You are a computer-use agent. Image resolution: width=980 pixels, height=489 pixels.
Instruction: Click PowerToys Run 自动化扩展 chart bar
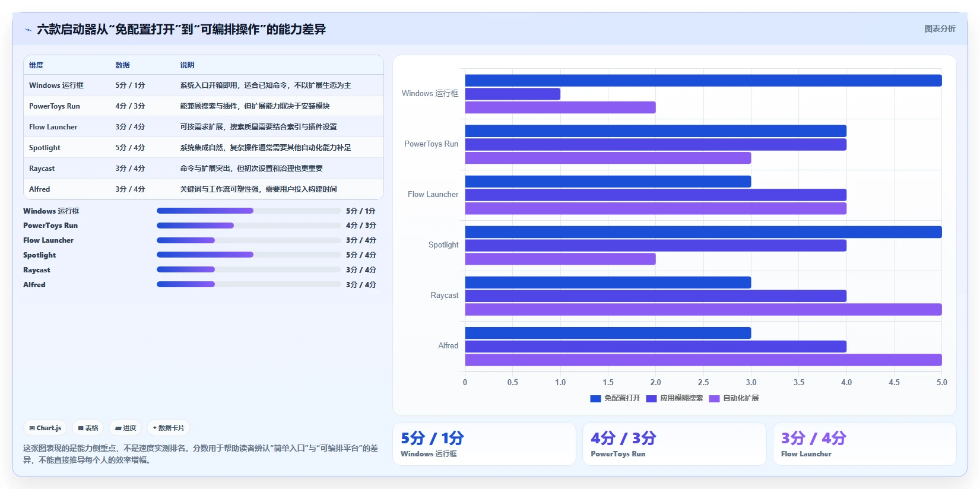[x=608, y=158]
